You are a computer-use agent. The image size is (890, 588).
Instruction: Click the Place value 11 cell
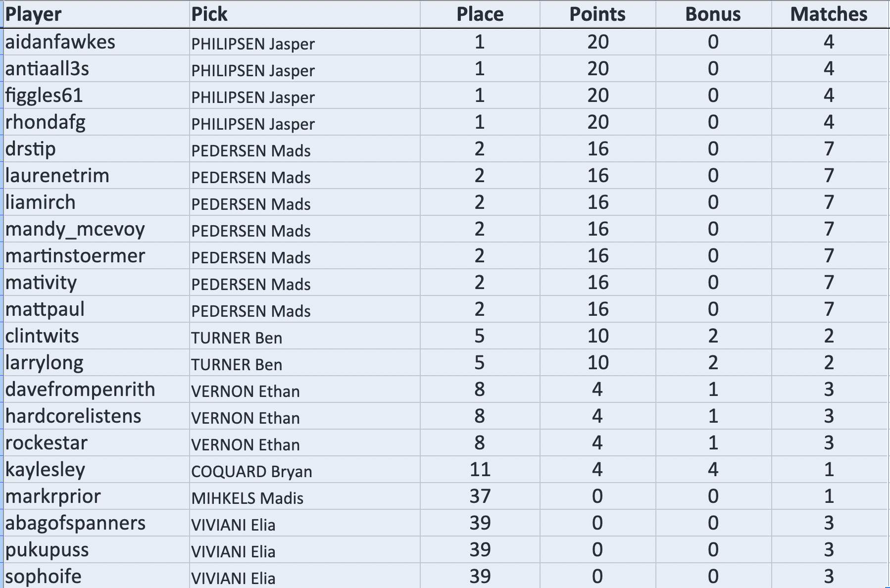(x=480, y=470)
